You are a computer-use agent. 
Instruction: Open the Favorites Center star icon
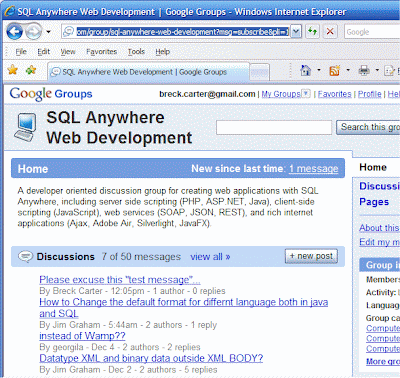pos(13,70)
